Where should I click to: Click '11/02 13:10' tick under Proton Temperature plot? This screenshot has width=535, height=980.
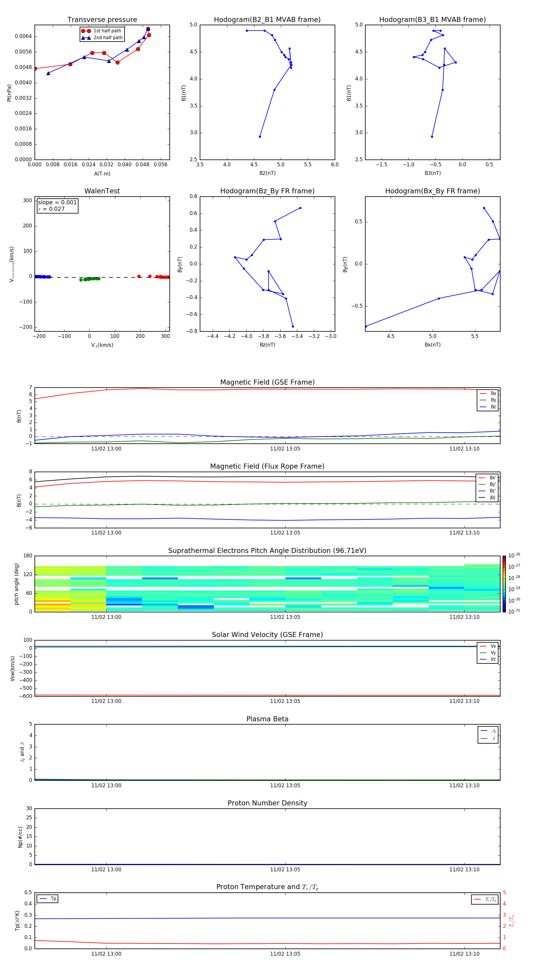coord(464,954)
